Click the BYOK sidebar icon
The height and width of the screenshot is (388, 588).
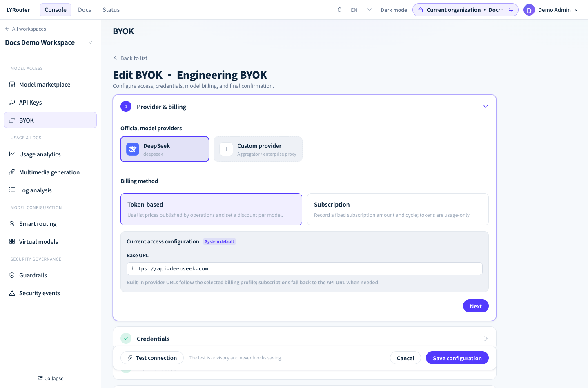[12, 120]
